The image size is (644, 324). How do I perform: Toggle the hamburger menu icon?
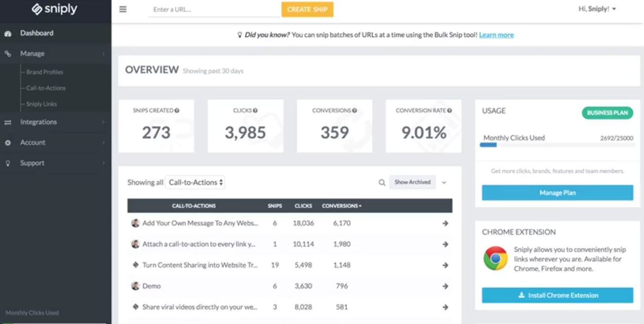pyautogui.click(x=123, y=9)
